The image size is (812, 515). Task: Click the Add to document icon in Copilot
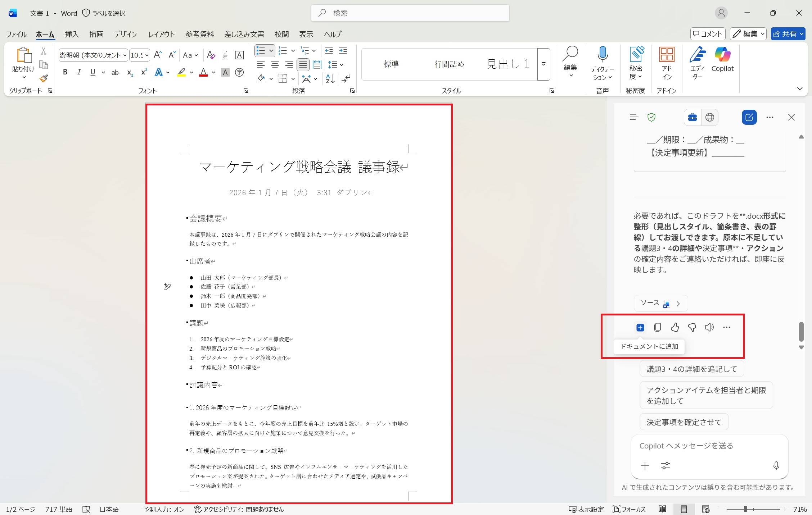click(640, 327)
